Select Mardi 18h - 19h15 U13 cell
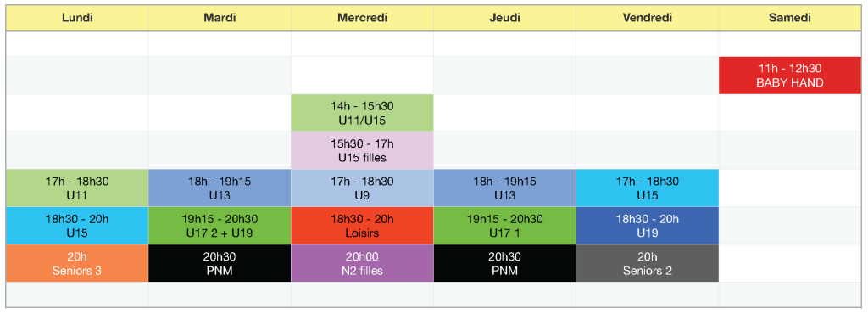 [220, 188]
